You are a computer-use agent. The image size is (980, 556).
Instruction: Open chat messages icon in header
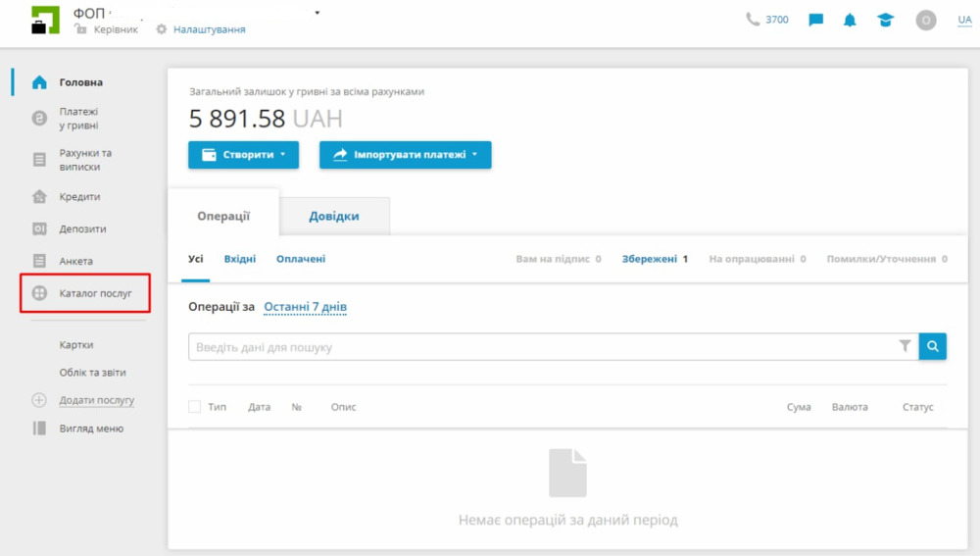[x=815, y=20]
